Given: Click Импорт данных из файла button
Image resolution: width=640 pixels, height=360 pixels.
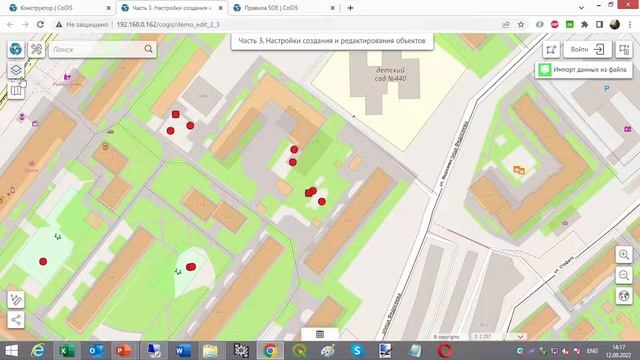Looking at the screenshot, I should [x=584, y=70].
